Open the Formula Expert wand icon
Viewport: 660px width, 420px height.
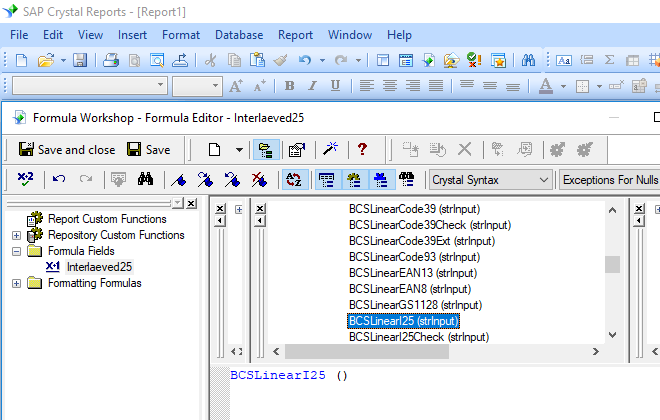click(x=330, y=149)
